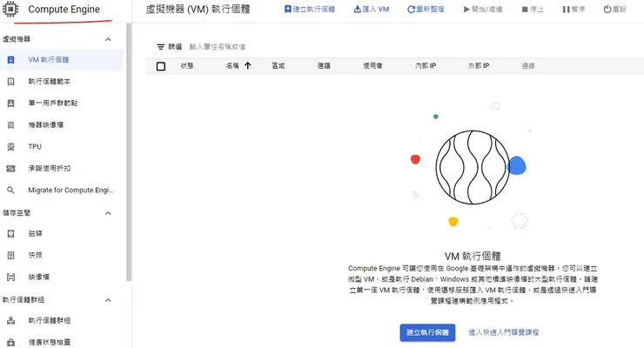Click 暫停 (suspend) toolbar button
This screenshot has width=644, height=348.
coord(574,9)
